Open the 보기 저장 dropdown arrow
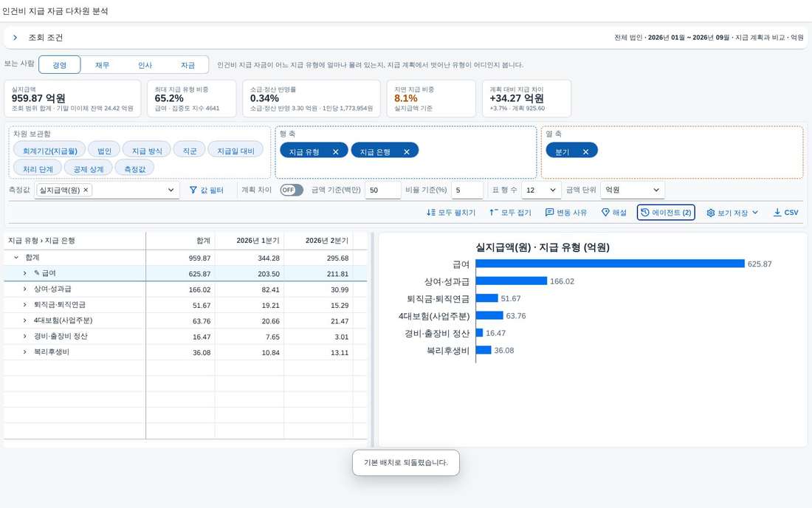This screenshot has width=812, height=508. click(x=755, y=213)
